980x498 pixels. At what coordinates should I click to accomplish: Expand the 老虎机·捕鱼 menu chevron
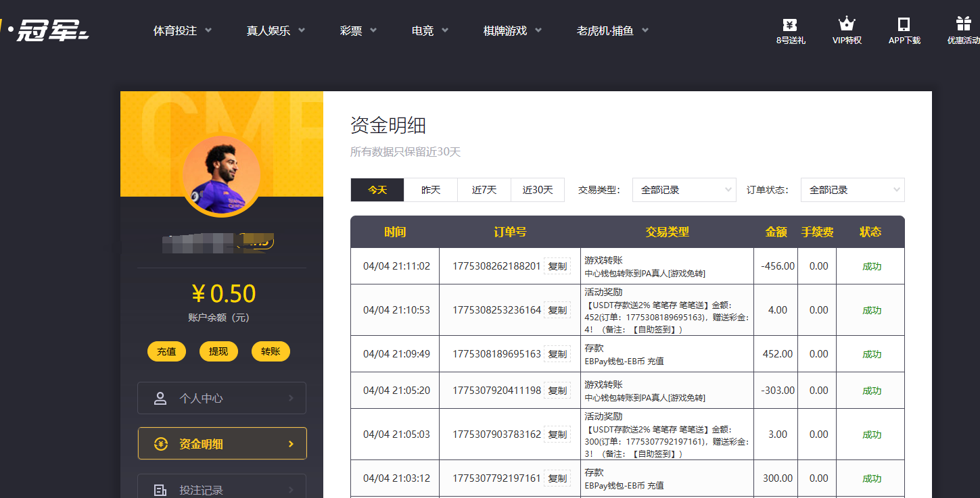[645, 30]
